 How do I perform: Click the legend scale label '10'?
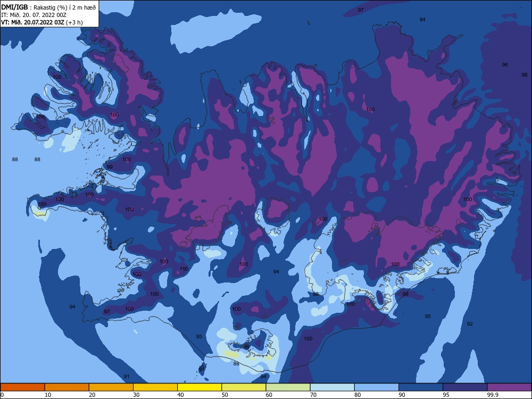48,395
